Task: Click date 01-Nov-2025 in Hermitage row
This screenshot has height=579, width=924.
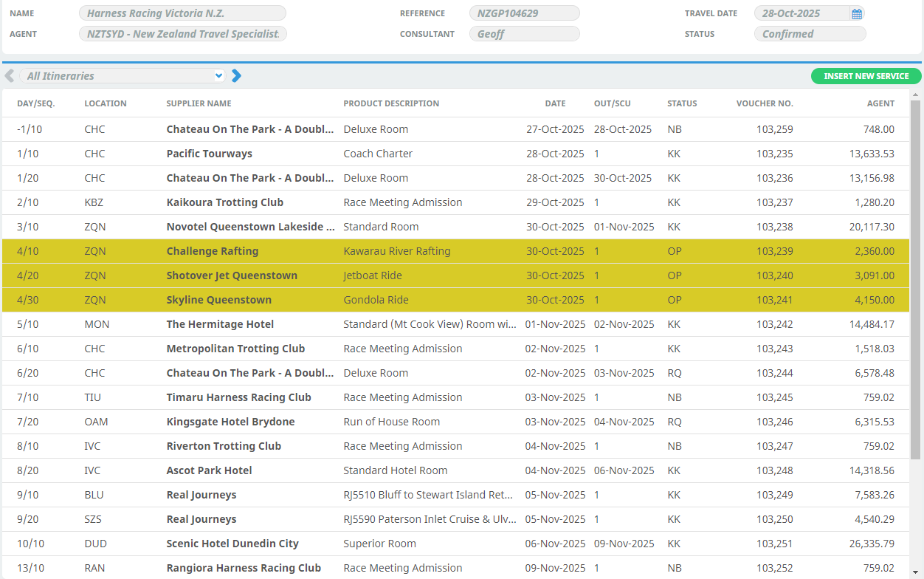Action: [554, 324]
